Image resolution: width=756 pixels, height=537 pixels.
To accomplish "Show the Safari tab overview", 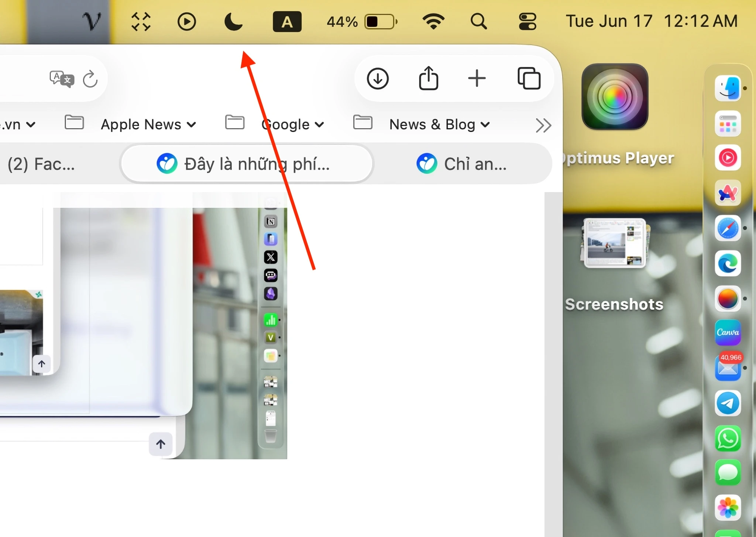I will click(529, 78).
